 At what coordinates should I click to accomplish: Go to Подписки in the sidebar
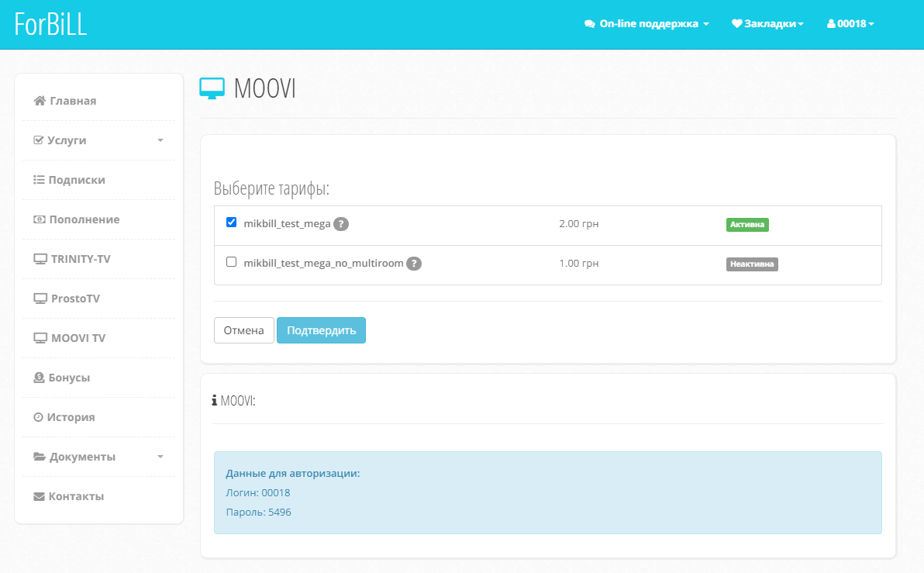[x=76, y=180]
